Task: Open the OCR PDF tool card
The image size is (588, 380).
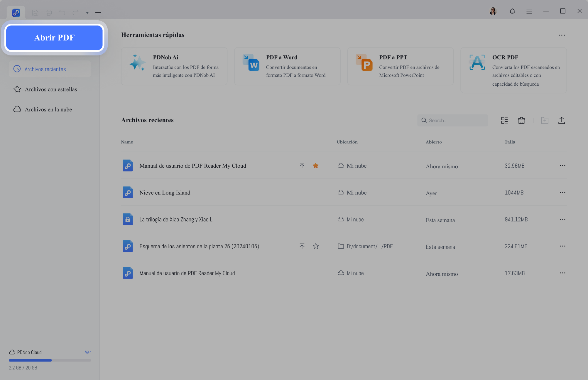Action: point(513,70)
